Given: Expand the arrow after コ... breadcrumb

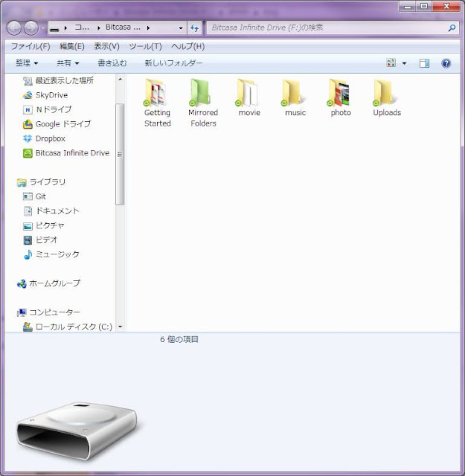Looking at the screenshot, I should [99, 28].
